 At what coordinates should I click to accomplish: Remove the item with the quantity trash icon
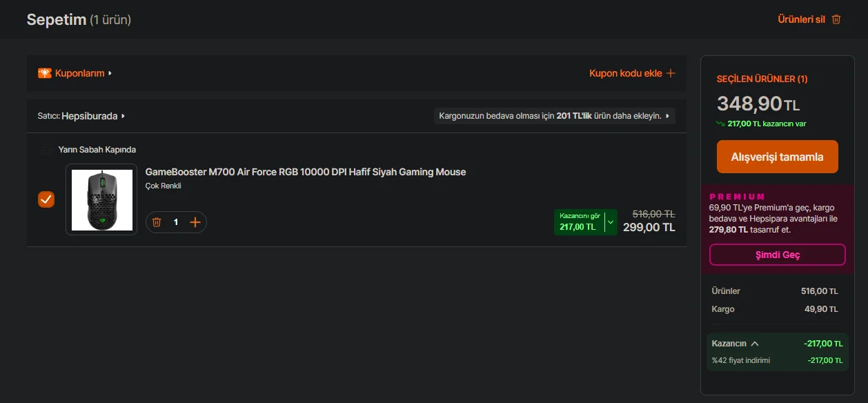click(157, 222)
